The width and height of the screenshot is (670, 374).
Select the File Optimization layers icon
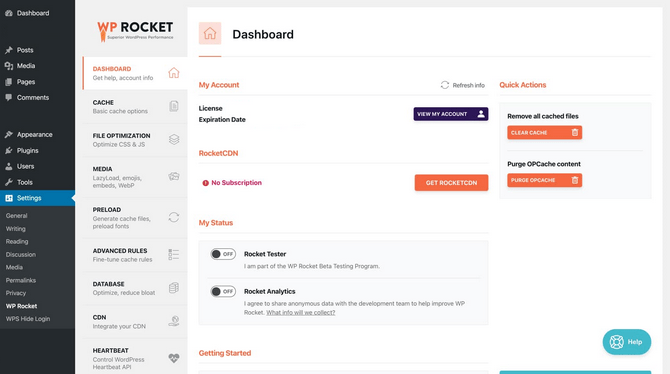(x=173, y=139)
